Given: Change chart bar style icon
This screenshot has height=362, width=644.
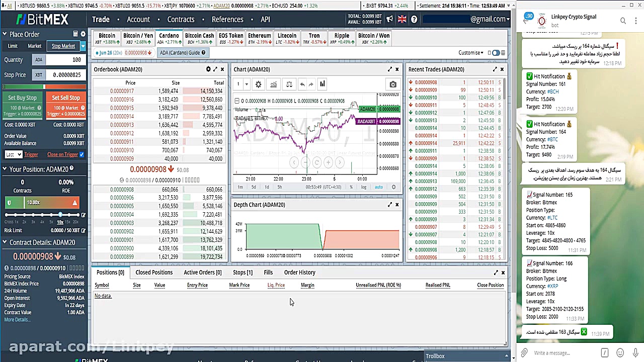Looking at the screenshot, I should [x=323, y=84].
